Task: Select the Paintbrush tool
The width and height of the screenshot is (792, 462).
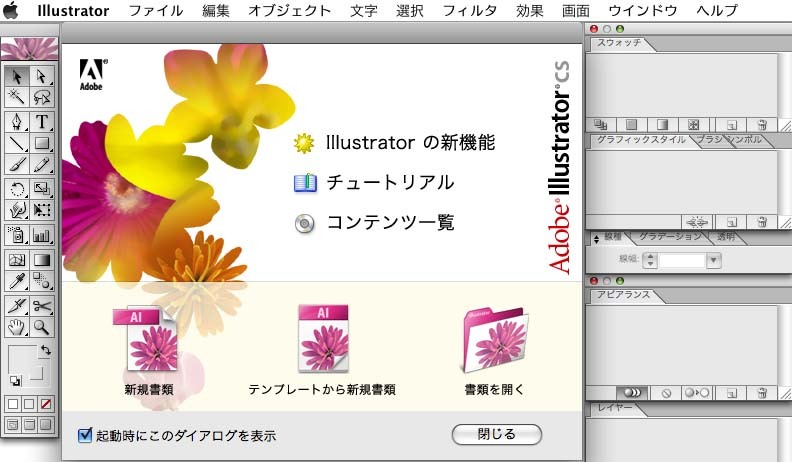Action: coord(17,164)
